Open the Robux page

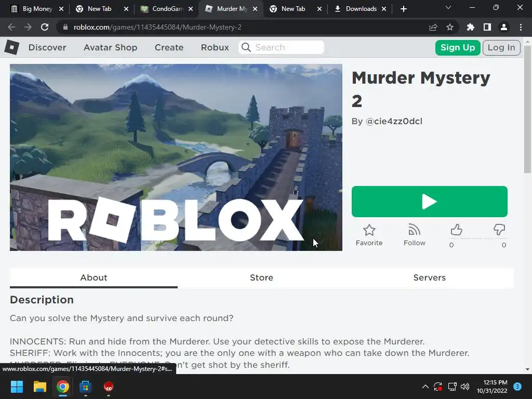pos(215,47)
